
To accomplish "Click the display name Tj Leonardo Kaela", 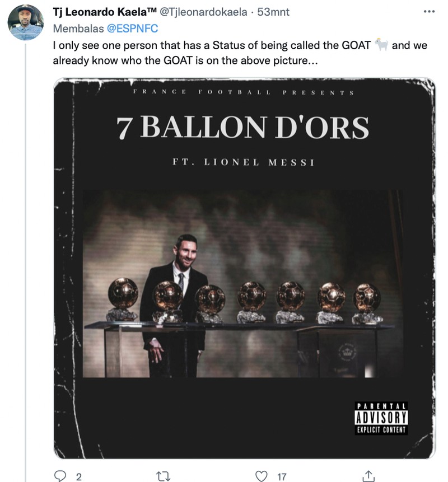I will (x=91, y=9).
